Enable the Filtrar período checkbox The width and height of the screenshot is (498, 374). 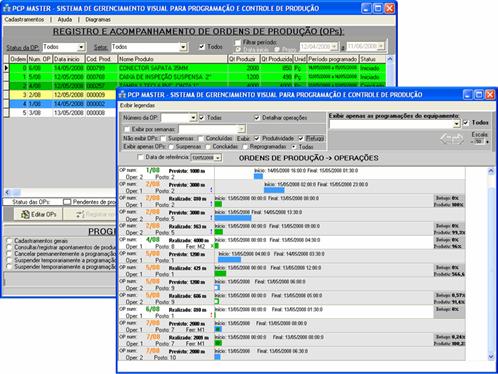pyautogui.click(x=238, y=43)
